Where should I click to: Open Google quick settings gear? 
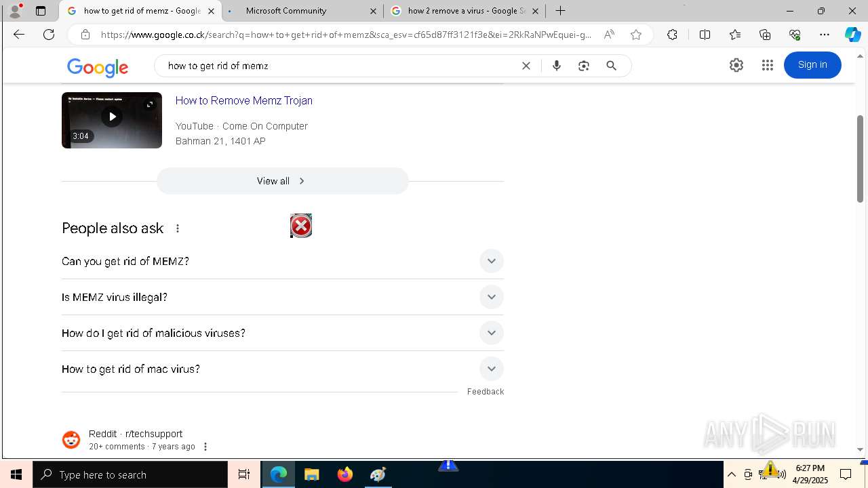click(x=736, y=65)
